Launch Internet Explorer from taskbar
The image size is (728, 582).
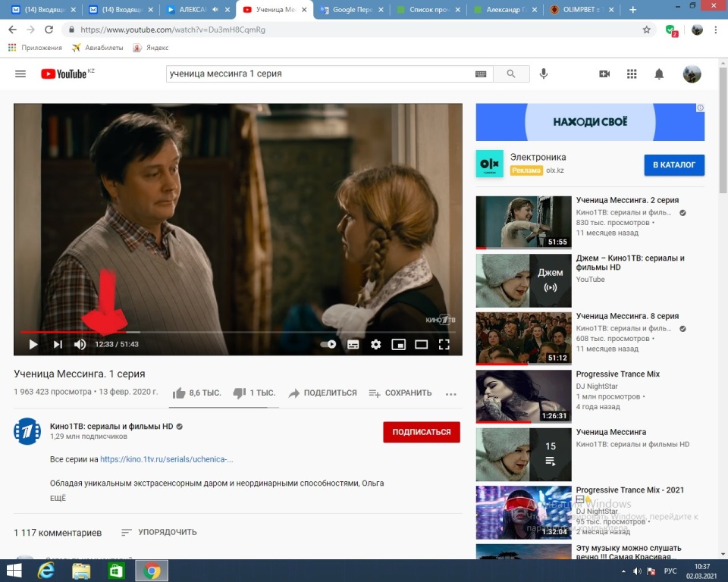pyautogui.click(x=45, y=571)
